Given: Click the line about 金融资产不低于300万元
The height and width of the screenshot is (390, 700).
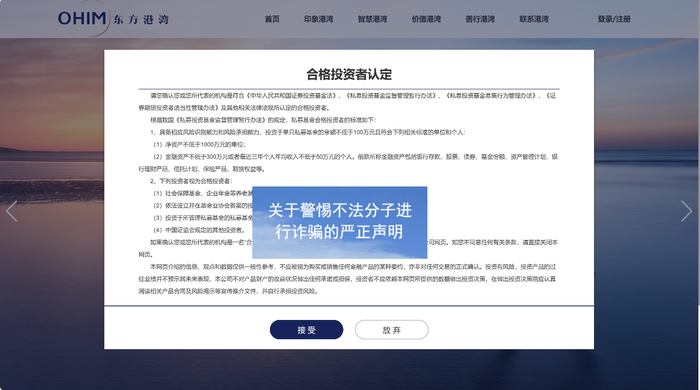Looking at the screenshot, I should pyautogui.click(x=348, y=163).
